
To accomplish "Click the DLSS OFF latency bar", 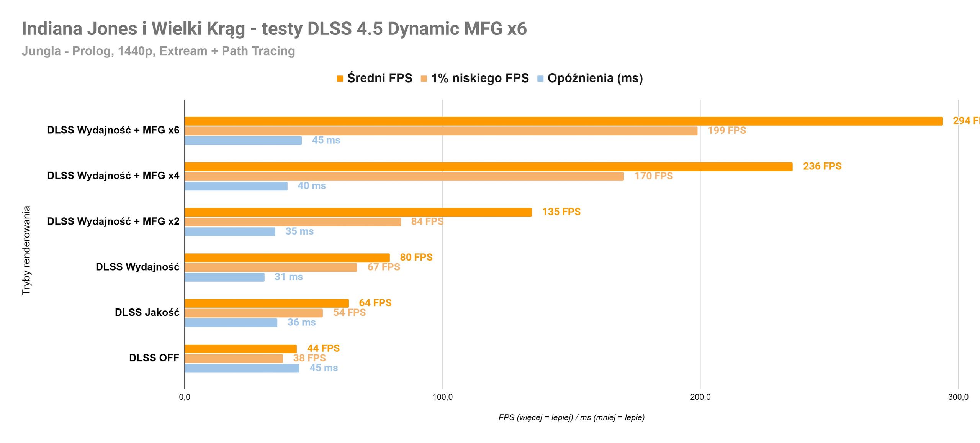I will (x=242, y=369).
